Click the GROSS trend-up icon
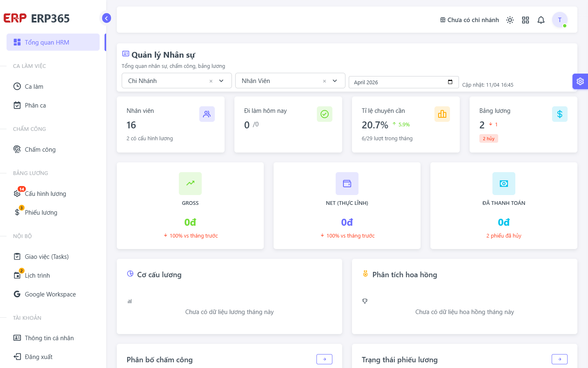The height and width of the screenshot is (368, 588). pyautogui.click(x=190, y=184)
